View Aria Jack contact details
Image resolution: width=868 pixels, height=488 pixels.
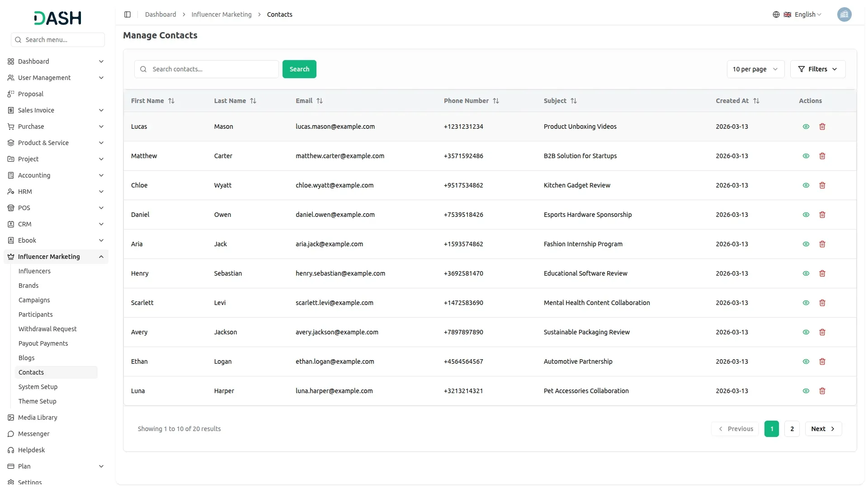pos(806,244)
